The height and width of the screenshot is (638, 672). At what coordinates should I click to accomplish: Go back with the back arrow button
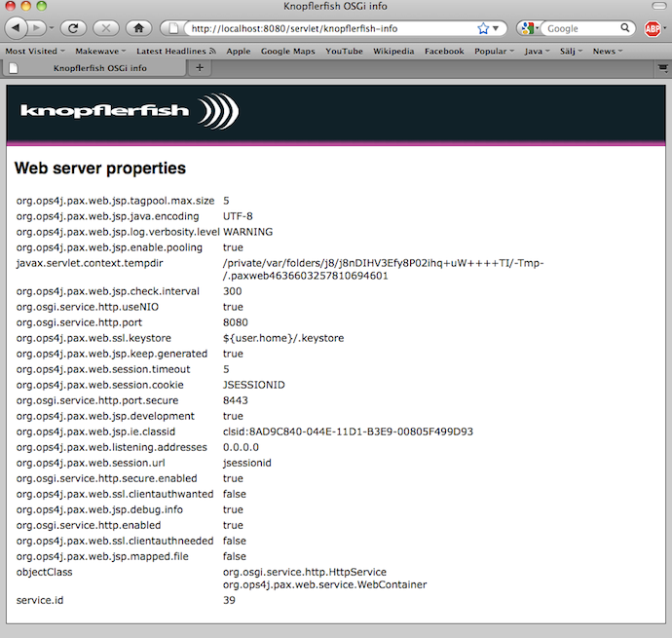[17, 28]
